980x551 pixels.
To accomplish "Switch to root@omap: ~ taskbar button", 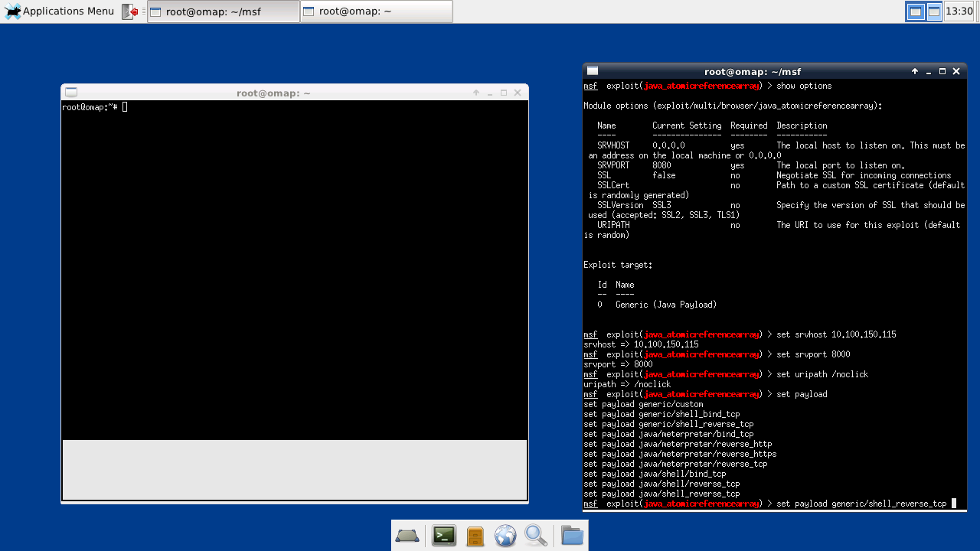I will pos(377,11).
